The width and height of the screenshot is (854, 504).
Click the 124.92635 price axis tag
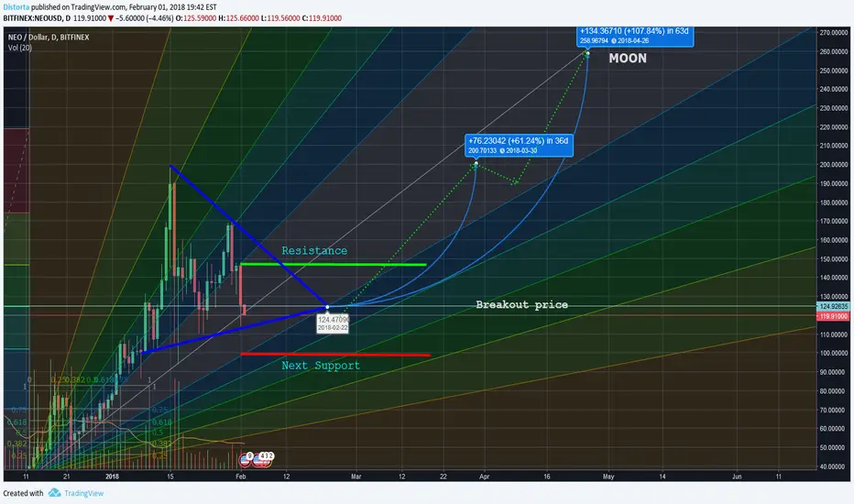pos(833,307)
